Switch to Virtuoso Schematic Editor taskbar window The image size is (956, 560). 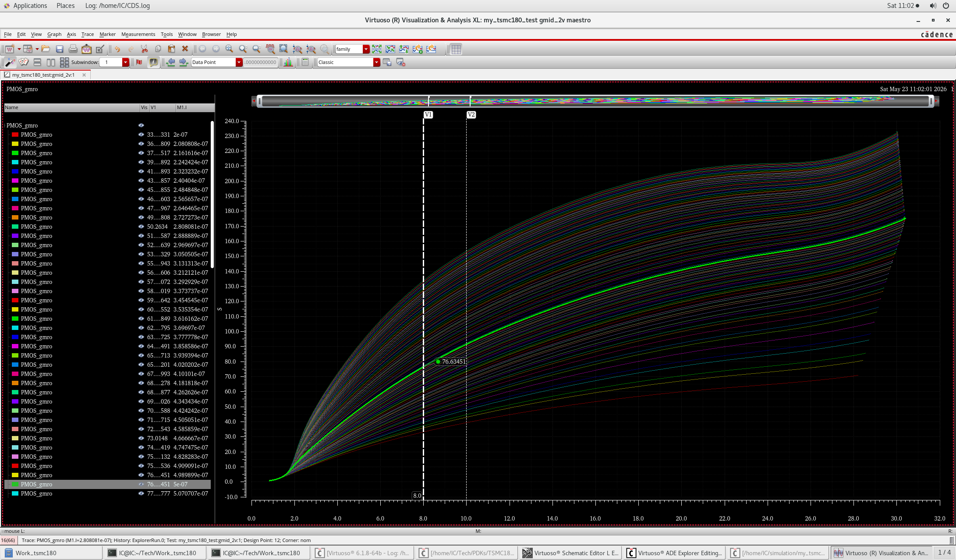[x=571, y=553]
